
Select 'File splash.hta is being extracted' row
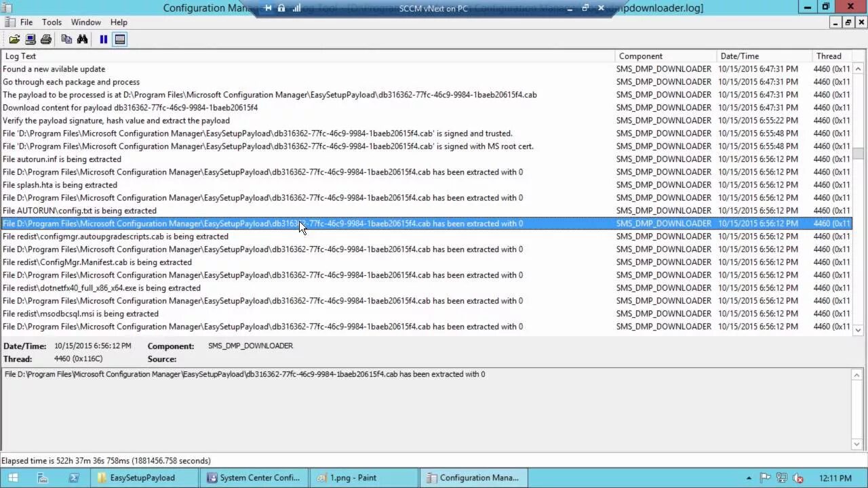coord(426,185)
